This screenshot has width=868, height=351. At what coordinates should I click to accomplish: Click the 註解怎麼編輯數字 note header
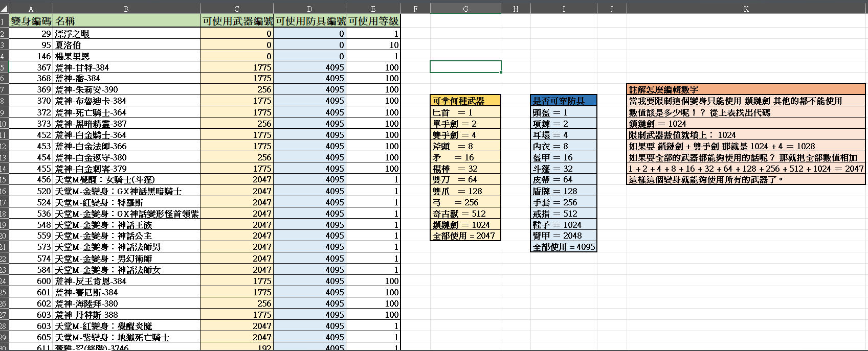[x=746, y=89]
